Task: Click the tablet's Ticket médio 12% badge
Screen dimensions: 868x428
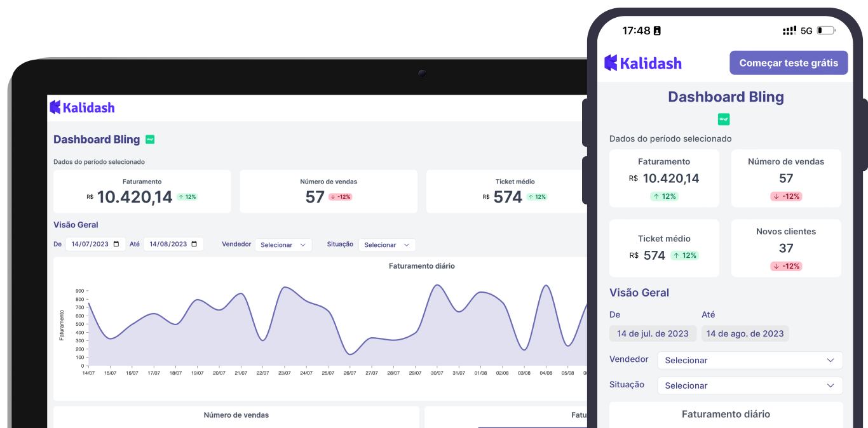Action: tap(537, 197)
